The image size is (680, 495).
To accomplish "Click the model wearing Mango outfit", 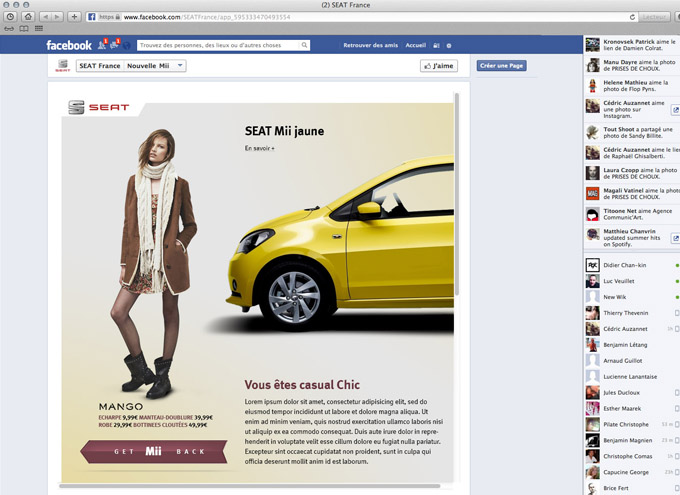I will click(153, 262).
